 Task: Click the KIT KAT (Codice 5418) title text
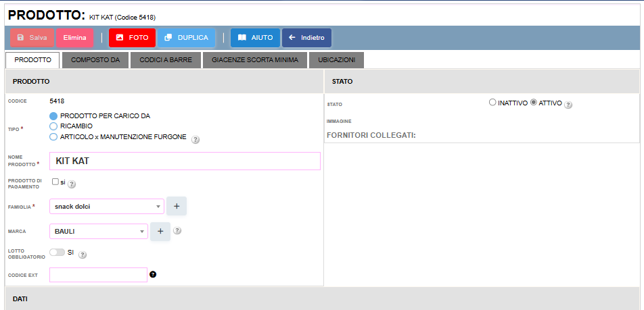click(x=122, y=18)
